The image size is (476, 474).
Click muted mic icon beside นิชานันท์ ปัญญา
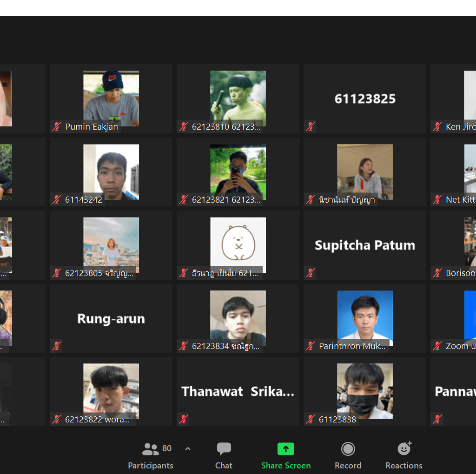(310, 199)
